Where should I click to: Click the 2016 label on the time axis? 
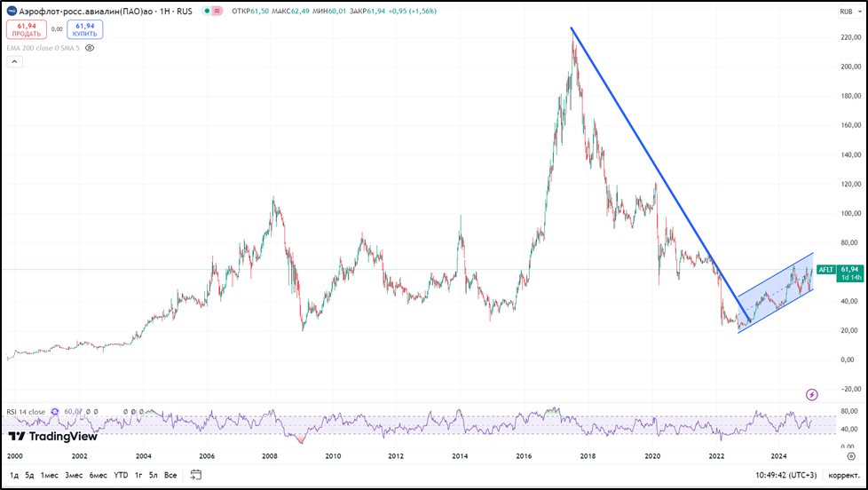coord(524,456)
